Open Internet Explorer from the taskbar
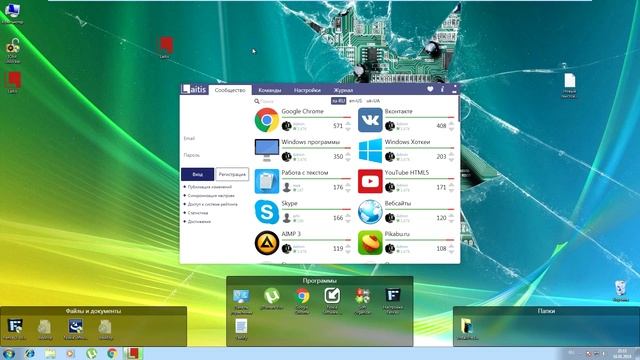Screen dimensions: 640x360 [x=29, y=353]
